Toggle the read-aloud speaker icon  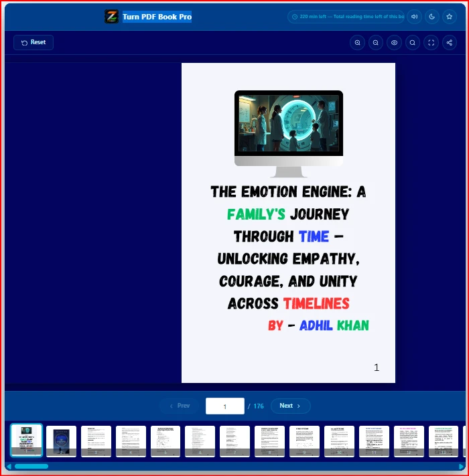(414, 17)
